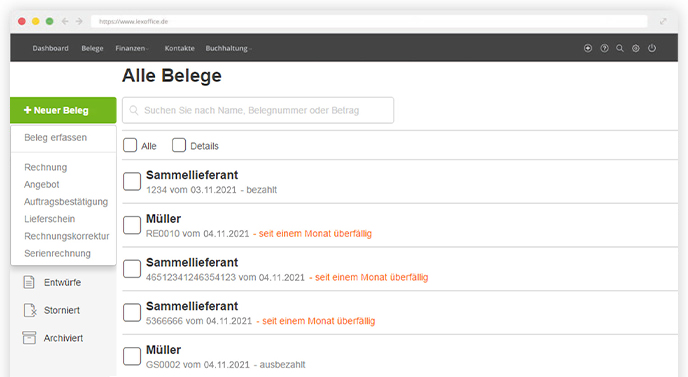Enable the Details checkbox
688x377 pixels.
pyautogui.click(x=179, y=145)
